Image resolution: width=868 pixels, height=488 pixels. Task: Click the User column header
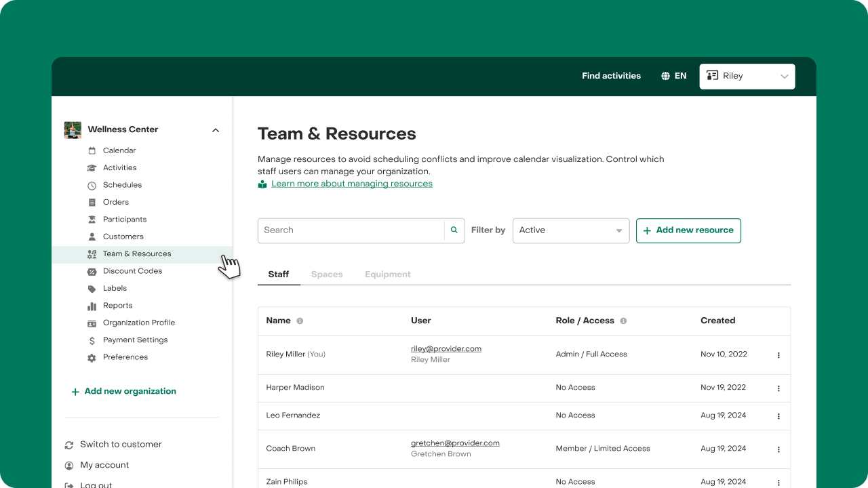(x=421, y=321)
